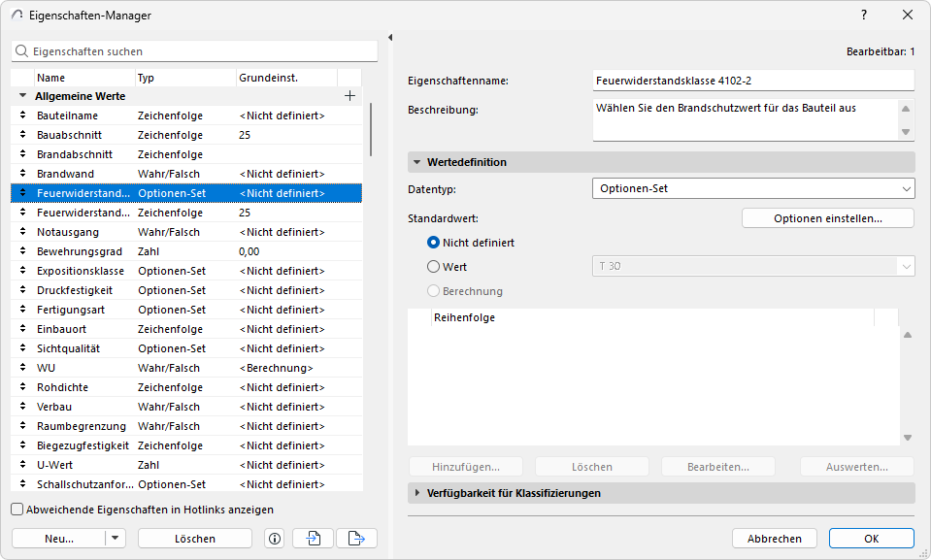Screen dimensions: 931x560
Task: Click the info icon next to Löschen
Action: coord(275,539)
